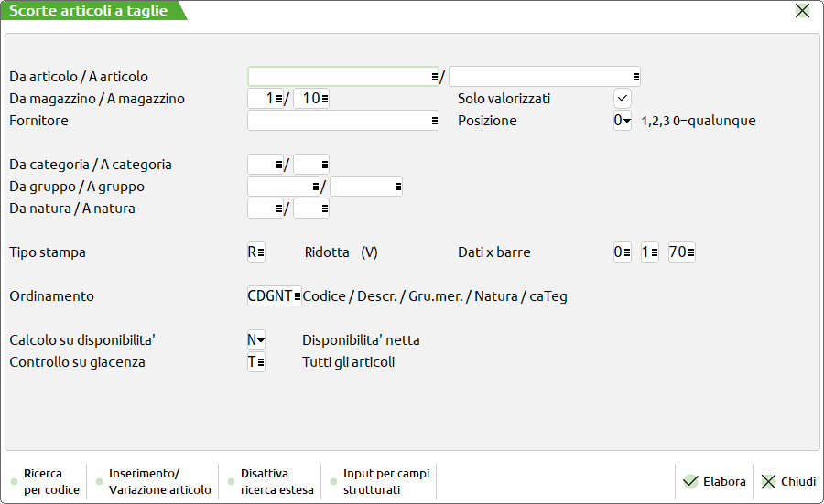The width and height of the screenshot is (824, 504).
Task: Open the Calcolo su disponibilita' dropdown
Action: point(256,340)
